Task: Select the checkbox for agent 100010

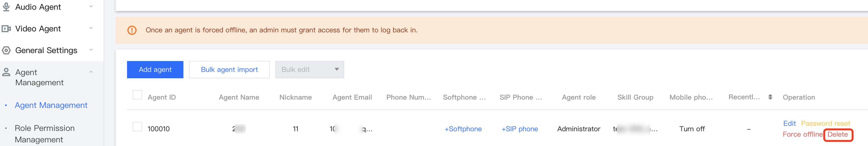Action: pyautogui.click(x=137, y=127)
